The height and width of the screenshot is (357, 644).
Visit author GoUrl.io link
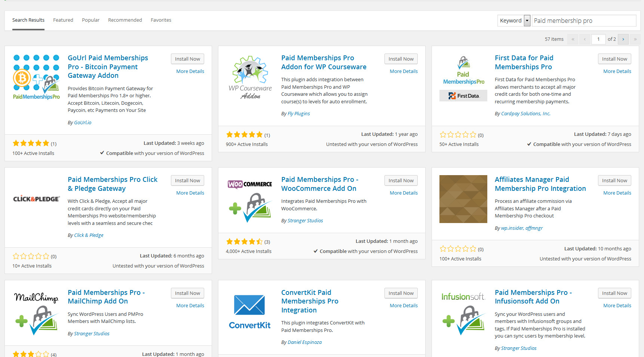coord(83,122)
